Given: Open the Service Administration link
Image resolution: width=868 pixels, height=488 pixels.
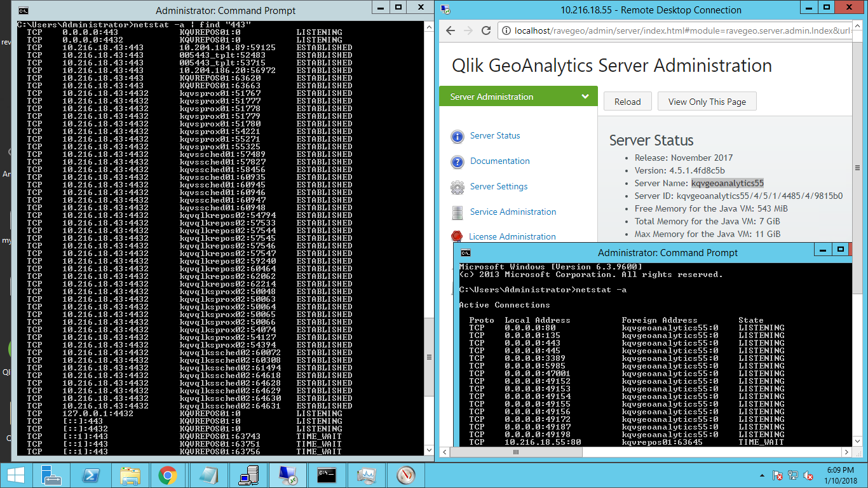Looking at the screenshot, I should (x=513, y=212).
